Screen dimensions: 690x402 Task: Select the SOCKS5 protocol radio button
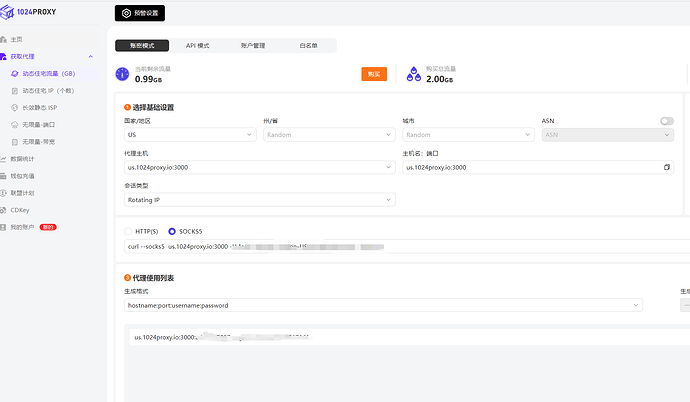click(172, 231)
